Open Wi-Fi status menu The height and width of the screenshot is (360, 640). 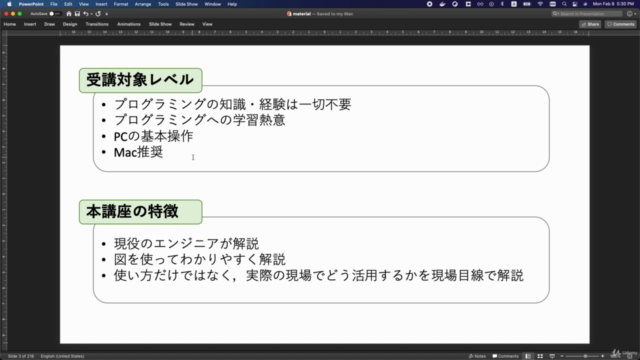tap(540, 4)
